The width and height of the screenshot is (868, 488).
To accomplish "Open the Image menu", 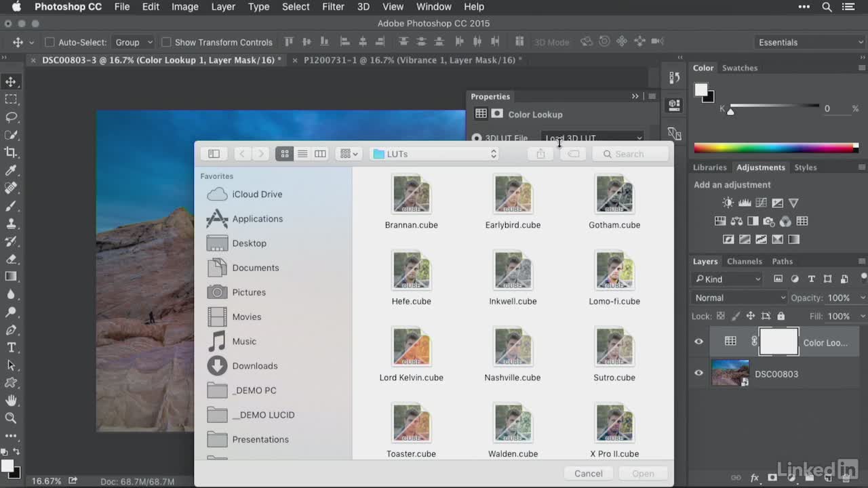I will point(184,7).
